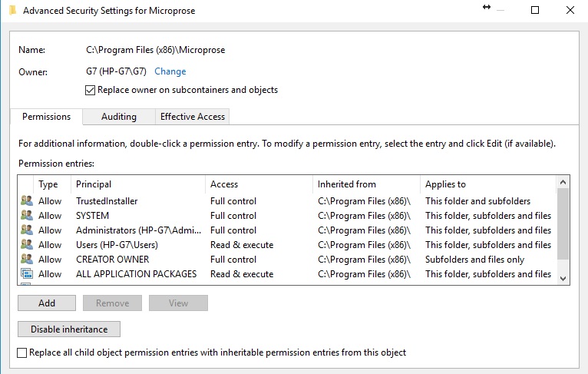Open the Effective Access tab

pyautogui.click(x=193, y=117)
